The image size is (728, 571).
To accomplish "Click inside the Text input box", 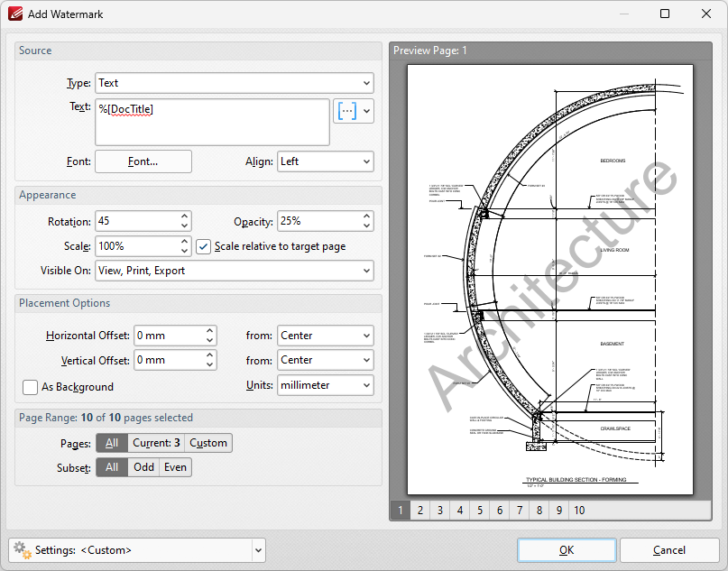I will coord(212,122).
